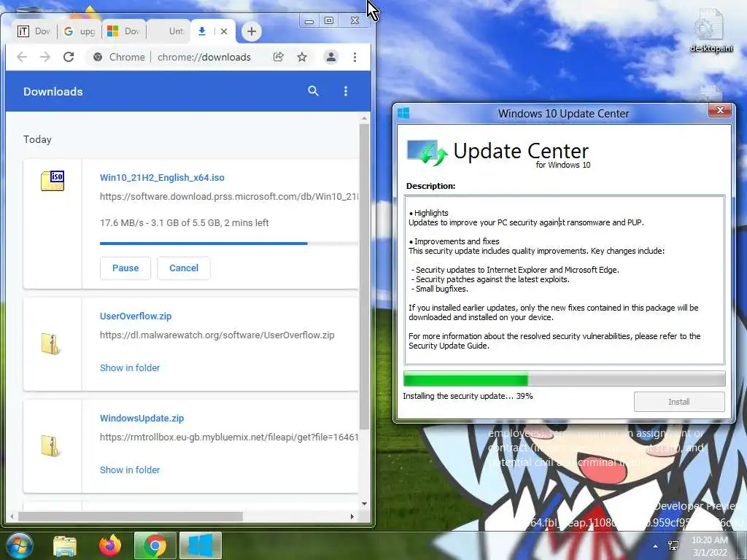Viewport: 747px width, 560px height.
Task: Click the horizontal scrollbar thumb
Action: pos(130,517)
